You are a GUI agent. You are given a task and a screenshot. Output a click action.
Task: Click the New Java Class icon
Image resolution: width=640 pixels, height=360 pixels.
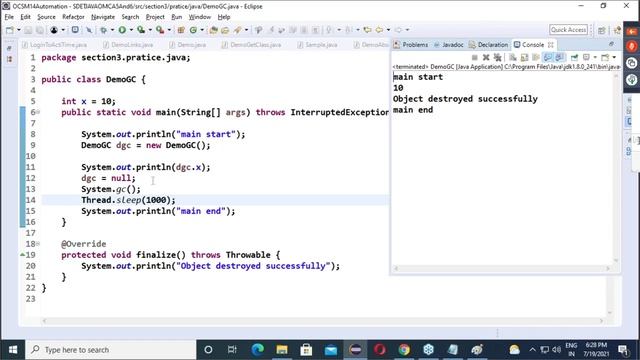(x=193, y=30)
